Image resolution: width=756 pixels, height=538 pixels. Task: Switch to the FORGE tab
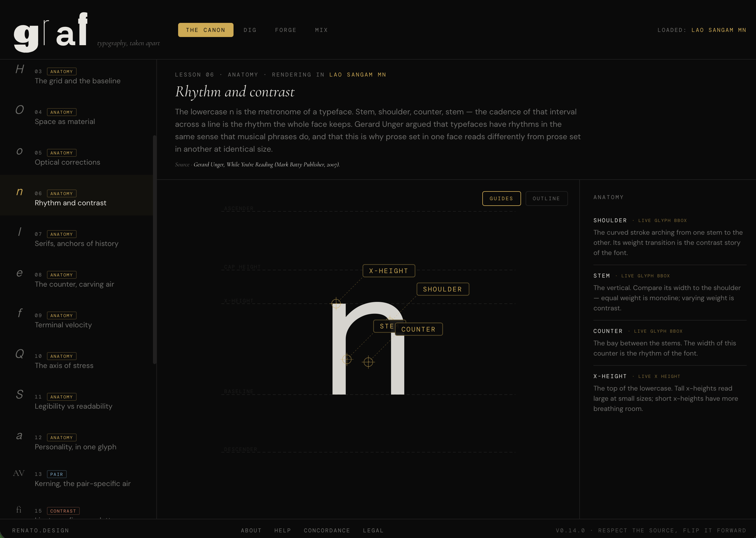286,30
